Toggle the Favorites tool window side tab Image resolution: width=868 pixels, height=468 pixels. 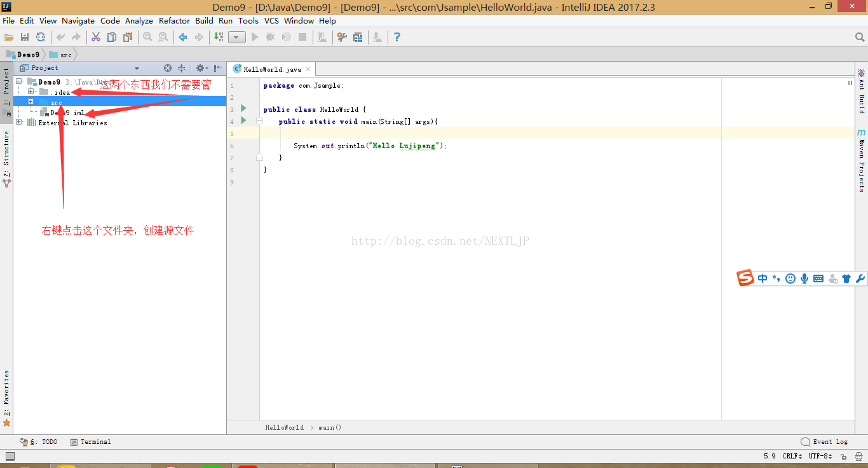[6, 397]
